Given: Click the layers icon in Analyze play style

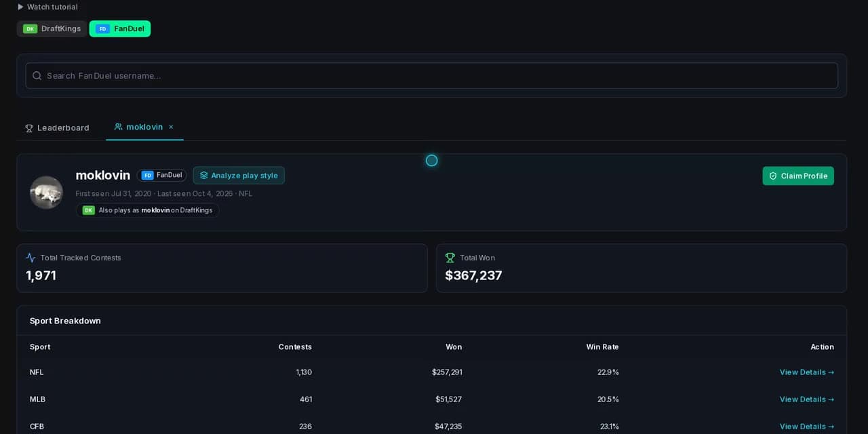Looking at the screenshot, I should (204, 176).
